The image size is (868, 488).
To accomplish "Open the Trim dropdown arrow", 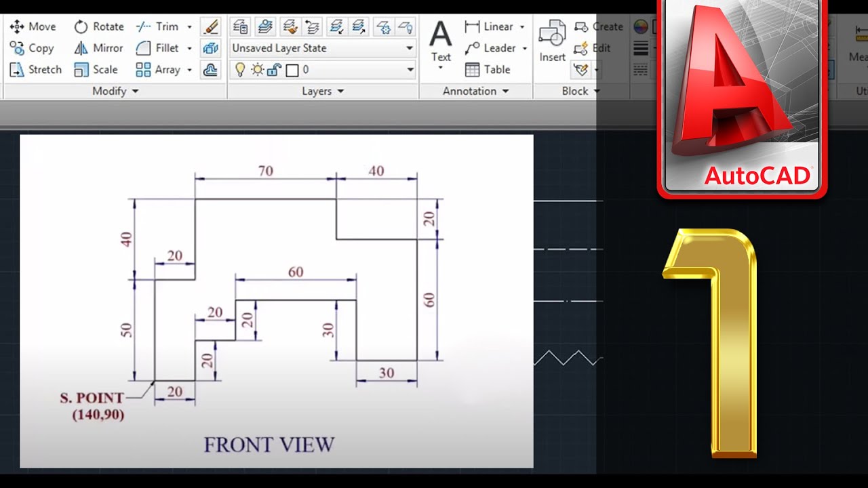I will (189, 27).
